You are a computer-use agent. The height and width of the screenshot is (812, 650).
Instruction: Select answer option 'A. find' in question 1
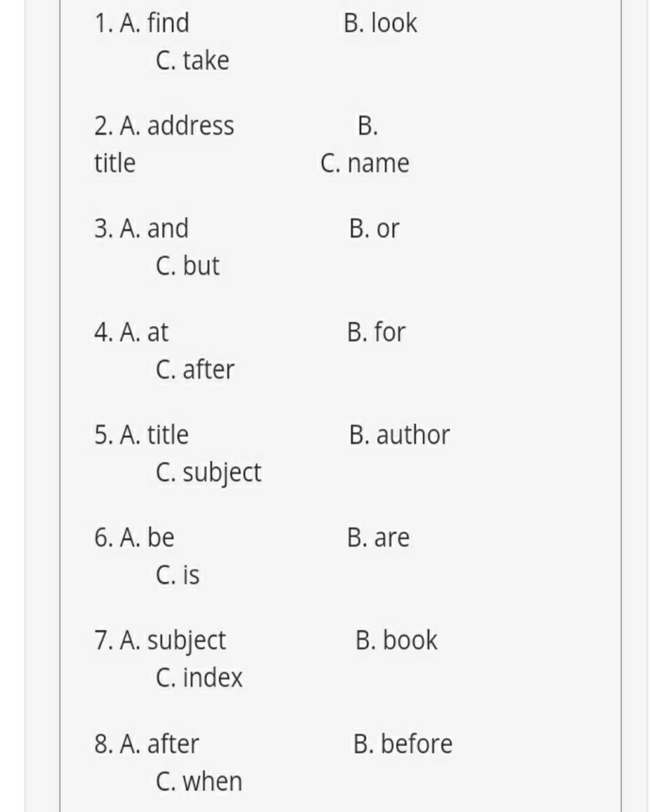[x=154, y=23]
